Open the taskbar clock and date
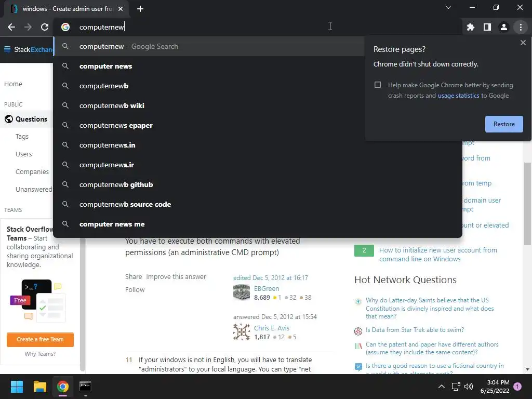Image resolution: width=532 pixels, height=399 pixels. [x=495, y=387]
